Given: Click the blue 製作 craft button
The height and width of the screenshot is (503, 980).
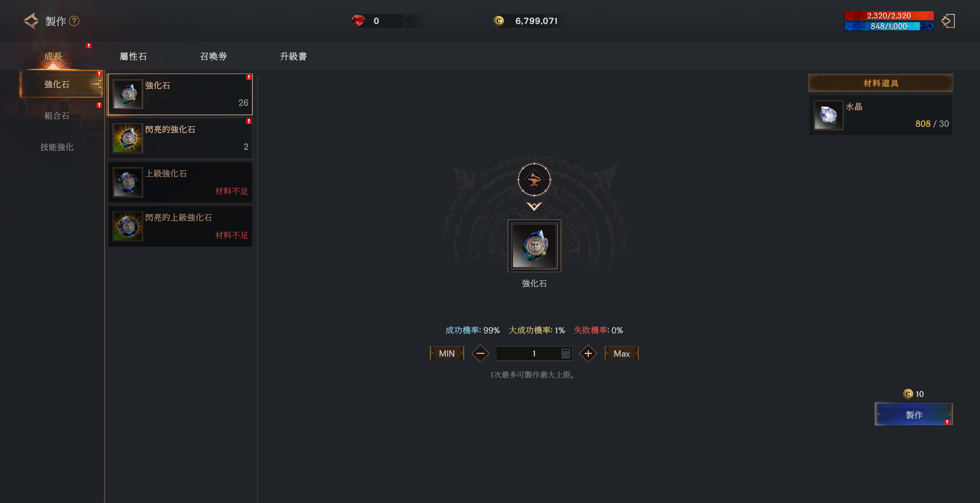Looking at the screenshot, I should (914, 415).
